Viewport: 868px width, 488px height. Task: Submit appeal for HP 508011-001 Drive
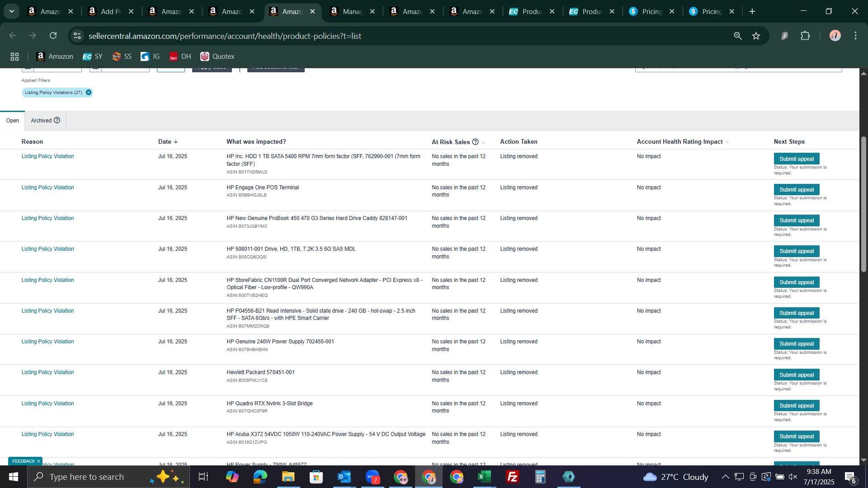(796, 251)
